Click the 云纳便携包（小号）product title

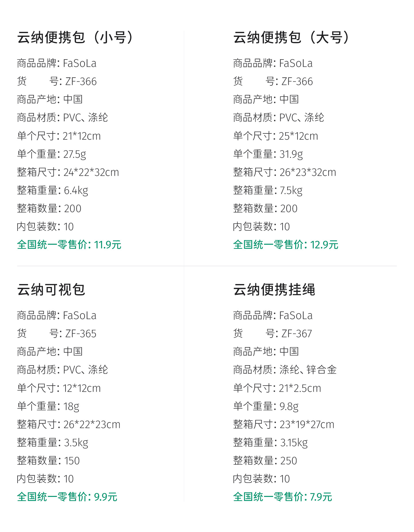[x=75, y=38]
